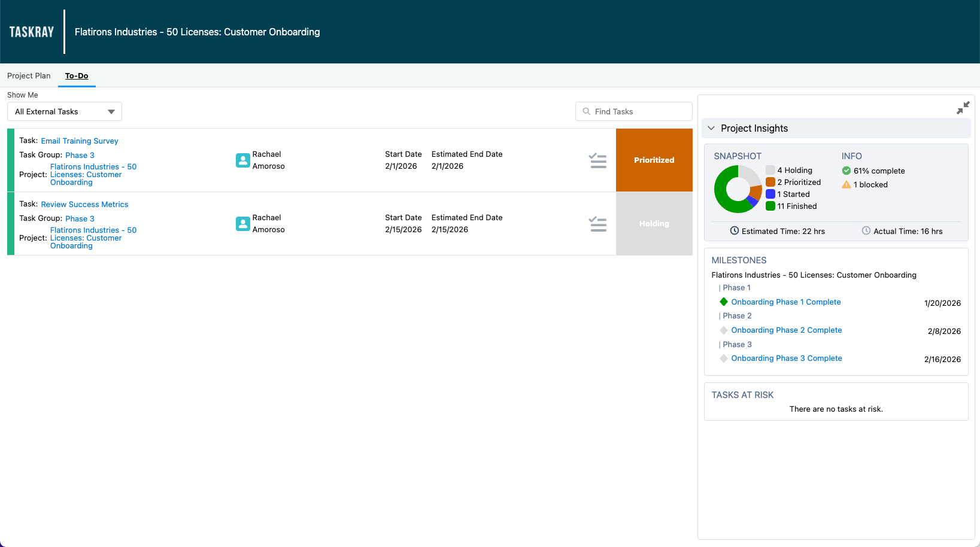Screen dimensions: 980x547
Task: Click 'There are no tasks at risk.' message
Action: (836, 409)
